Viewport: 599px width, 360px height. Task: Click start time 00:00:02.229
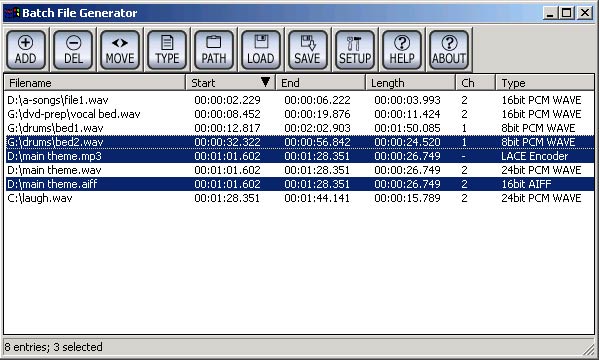tap(227, 100)
